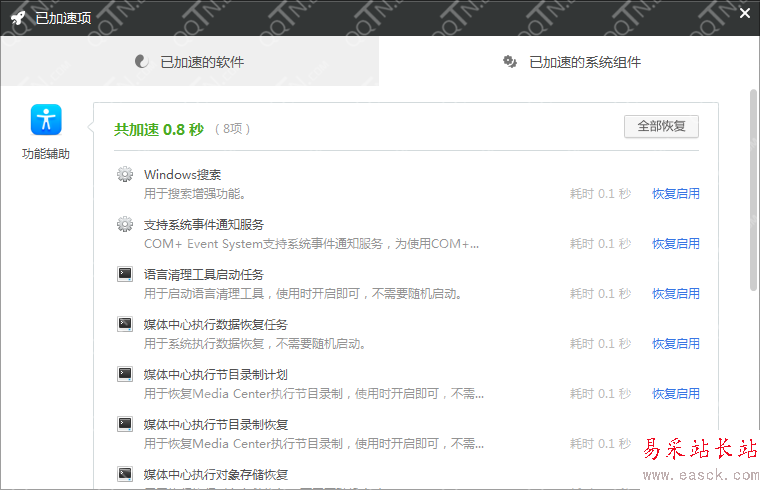
Task: Click the rocket icon in the title bar
Action: 18,18
